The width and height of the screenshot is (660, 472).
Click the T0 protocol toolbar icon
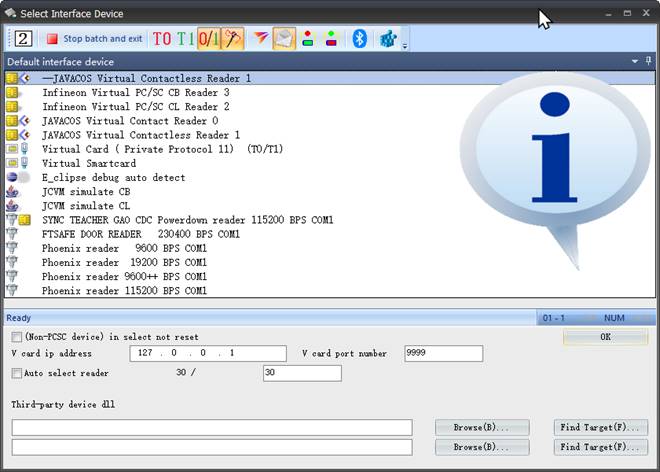(162, 39)
